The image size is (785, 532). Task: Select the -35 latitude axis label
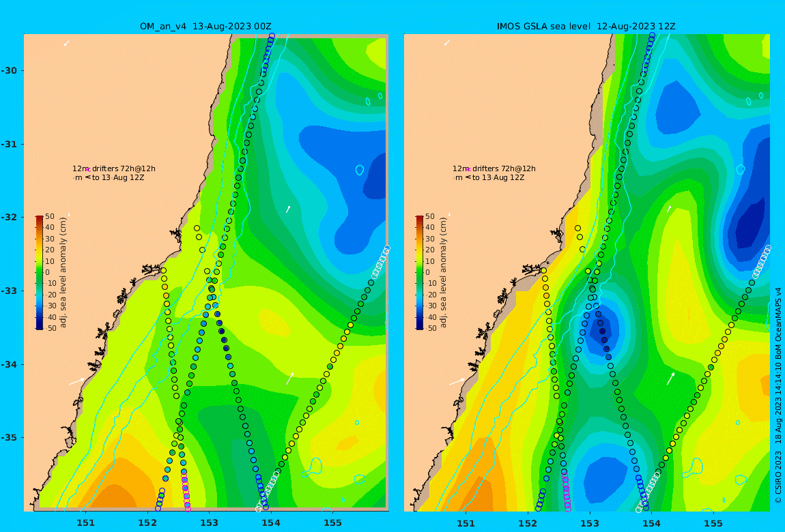tap(9, 437)
